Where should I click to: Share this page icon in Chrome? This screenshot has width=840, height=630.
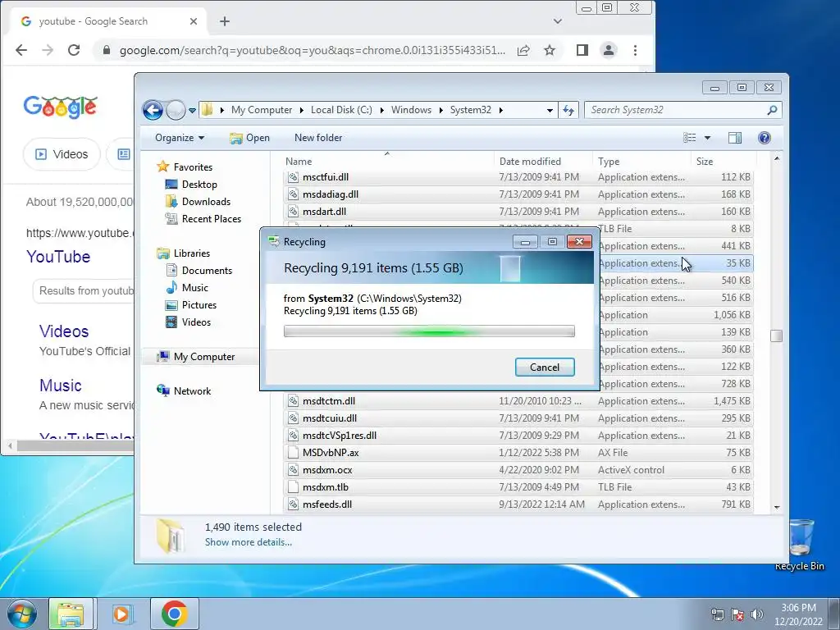(x=523, y=50)
